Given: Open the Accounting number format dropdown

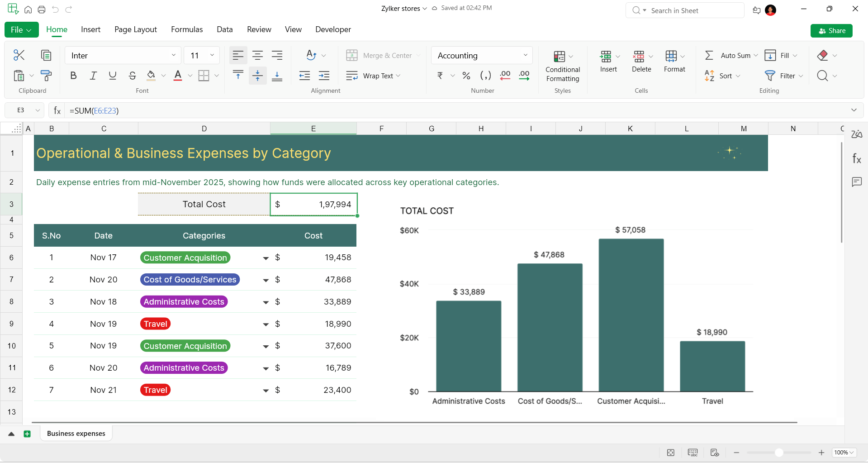Looking at the screenshot, I should pyautogui.click(x=526, y=55).
